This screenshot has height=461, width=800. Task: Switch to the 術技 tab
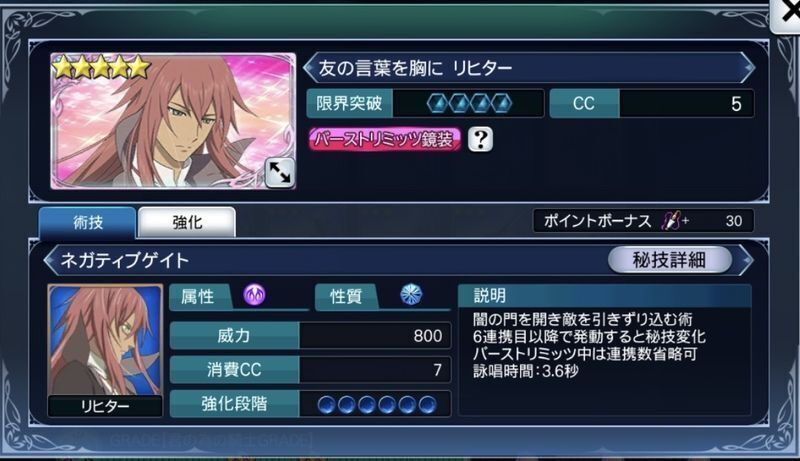coord(88,222)
